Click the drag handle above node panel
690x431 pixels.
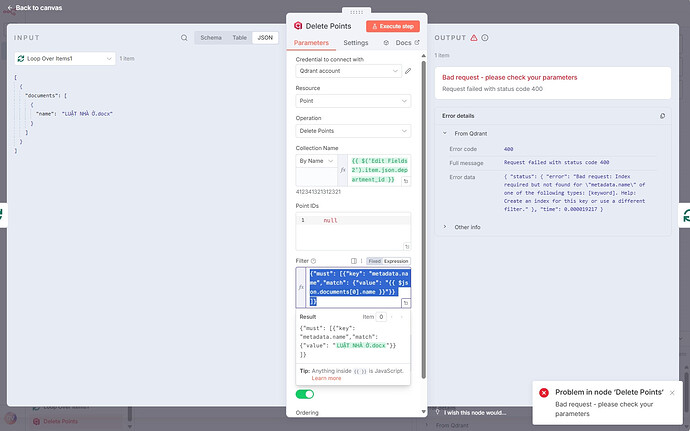(356, 11)
